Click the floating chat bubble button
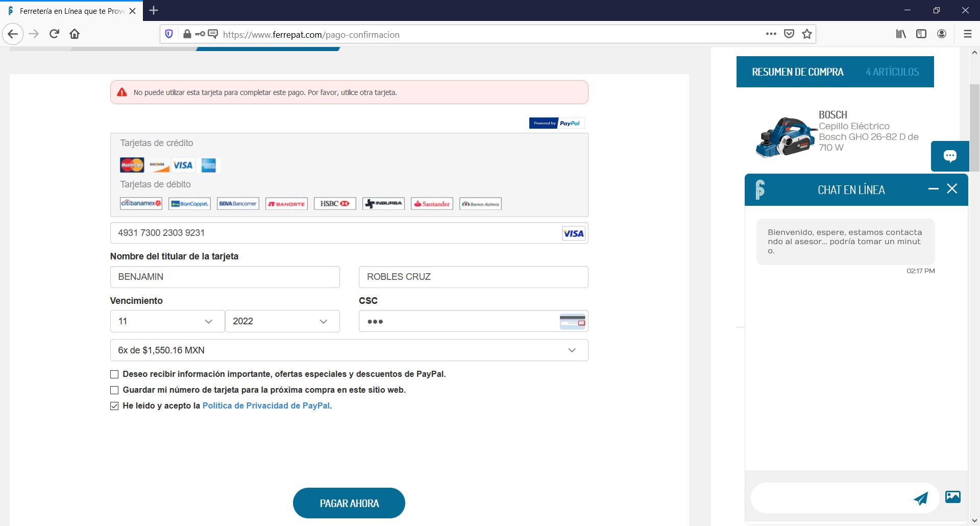980x526 pixels. pos(950,156)
